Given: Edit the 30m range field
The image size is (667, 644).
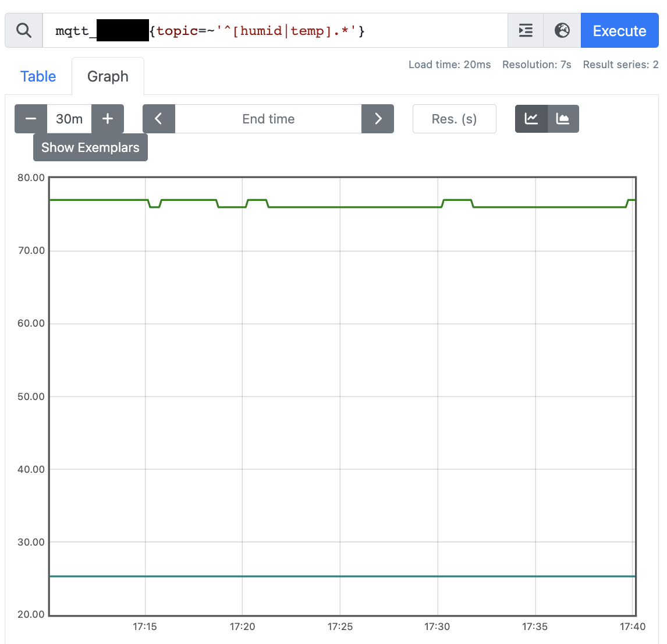Looking at the screenshot, I should 69,119.
